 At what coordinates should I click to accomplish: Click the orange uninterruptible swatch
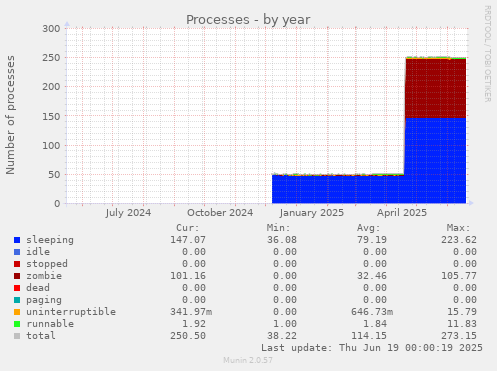pyautogui.click(x=17, y=312)
